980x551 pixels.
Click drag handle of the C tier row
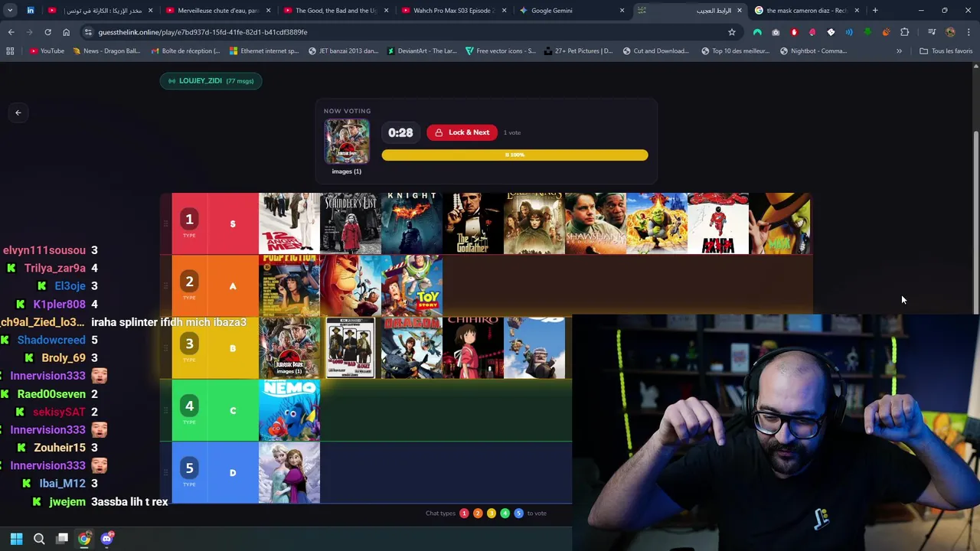coord(165,410)
